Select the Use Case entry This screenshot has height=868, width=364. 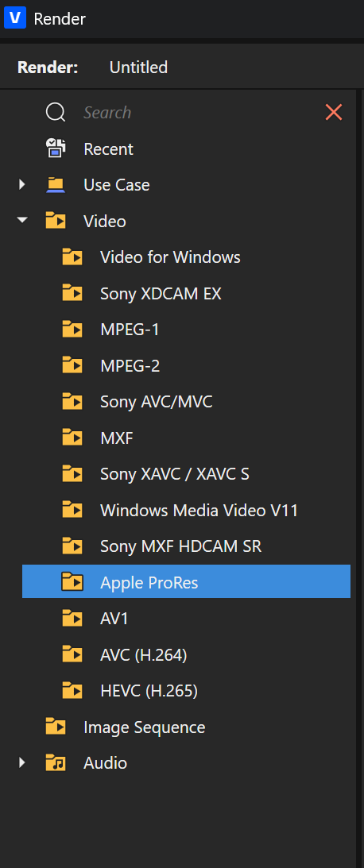tap(116, 185)
